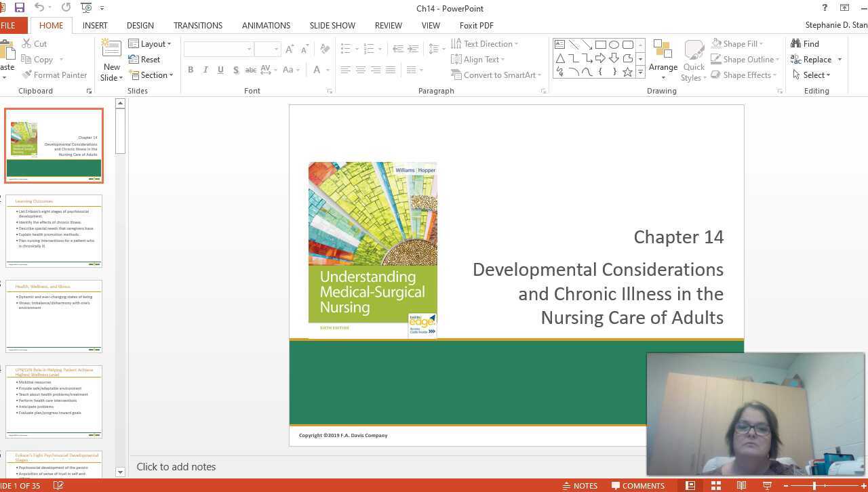Open the Select dropdown in Editing group
The image size is (868, 492).
[x=811, y=75]
